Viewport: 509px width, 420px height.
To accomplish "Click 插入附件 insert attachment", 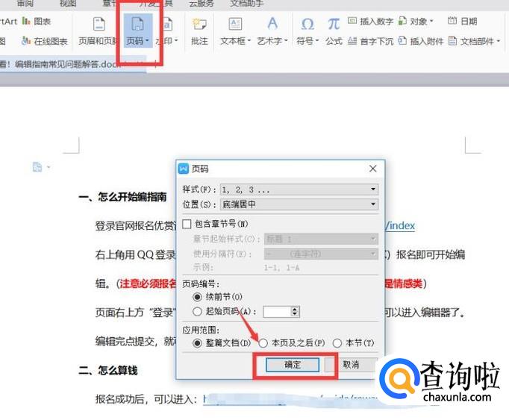I will click(x=421, y=41).
